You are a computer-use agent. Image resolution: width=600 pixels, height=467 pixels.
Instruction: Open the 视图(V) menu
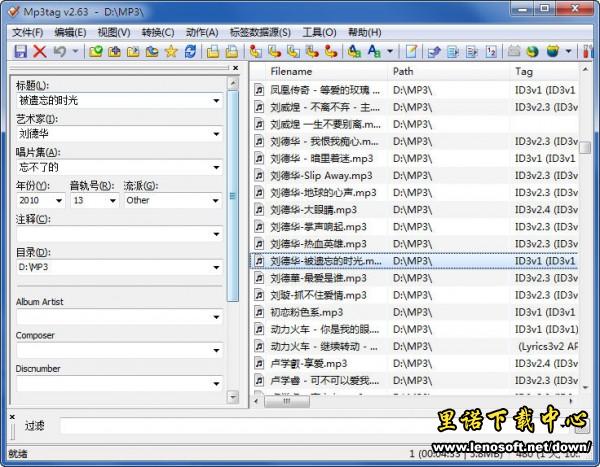click(114, 33)
